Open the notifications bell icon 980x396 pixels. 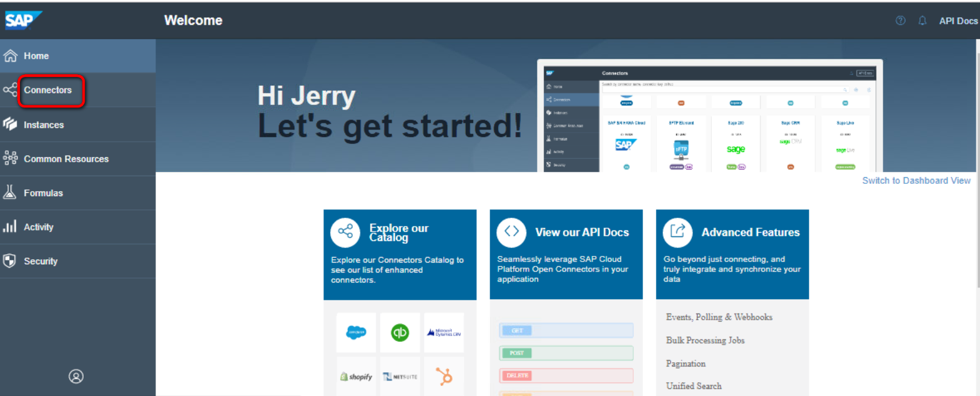(x=922, y=20)
